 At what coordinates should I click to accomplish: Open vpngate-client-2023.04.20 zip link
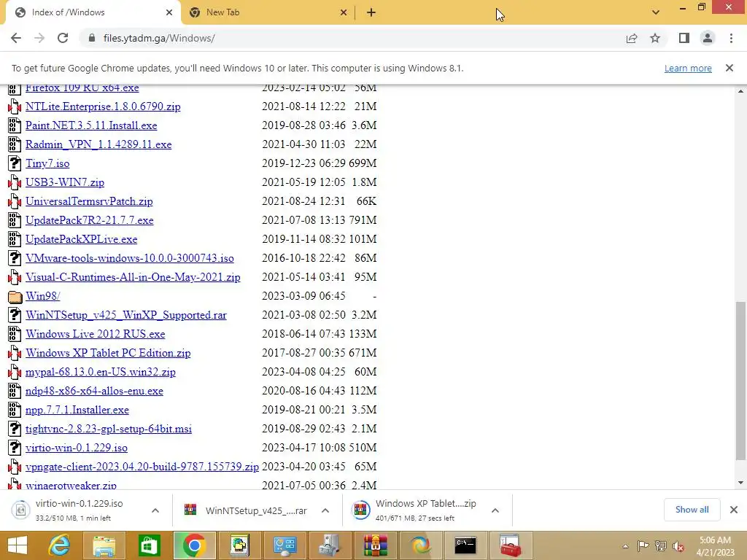(142, 467)
